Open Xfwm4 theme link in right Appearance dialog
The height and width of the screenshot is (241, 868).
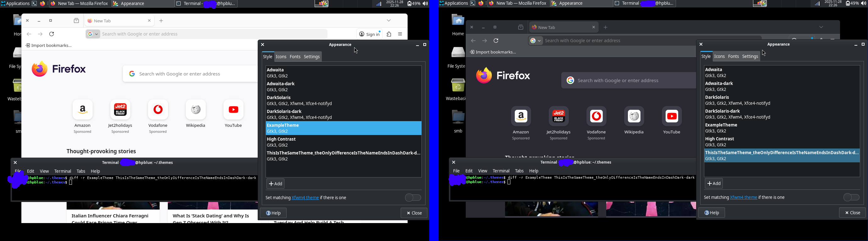[744, 198]
